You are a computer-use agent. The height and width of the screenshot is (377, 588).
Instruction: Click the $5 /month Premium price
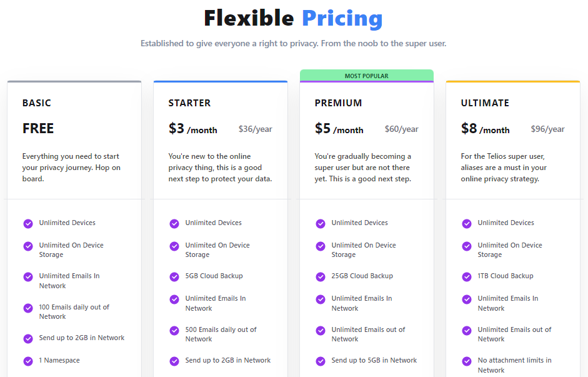pyautogui.click(x=339, y=129)
